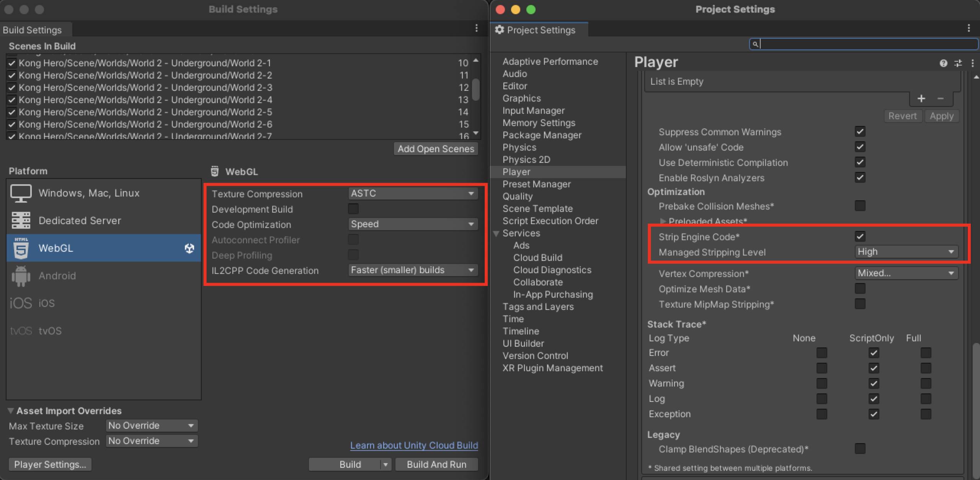Select Windows, Mac, Linux platform monitor icon
The height and width of the screenshot is (480, 980).
[21, 193]
